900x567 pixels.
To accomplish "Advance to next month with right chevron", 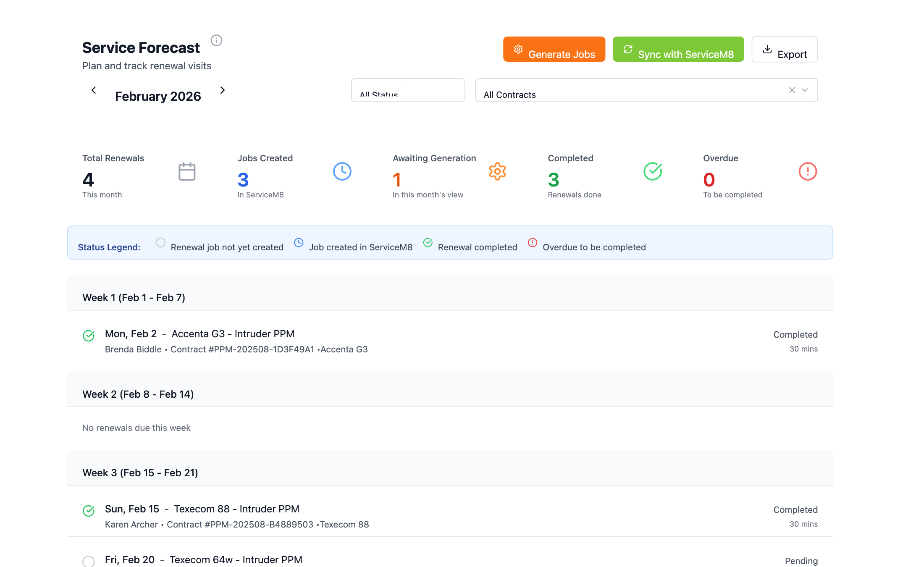I will point(222,90).
